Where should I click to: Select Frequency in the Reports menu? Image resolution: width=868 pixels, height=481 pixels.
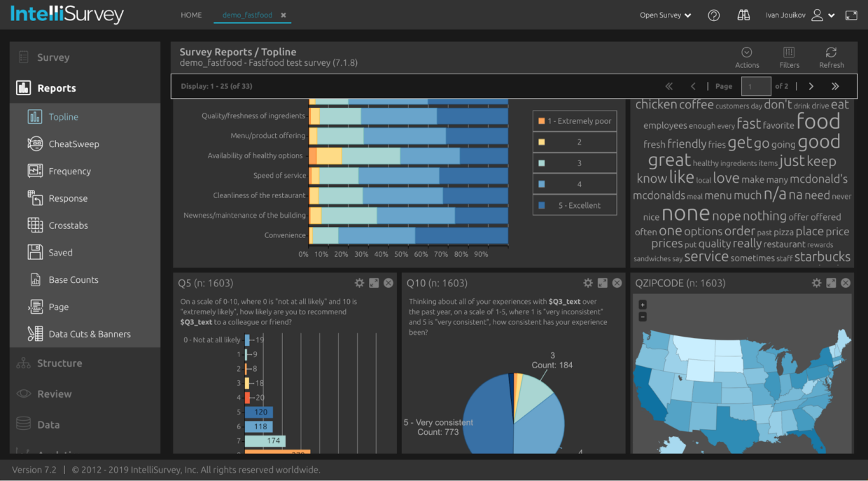[70, 171]
